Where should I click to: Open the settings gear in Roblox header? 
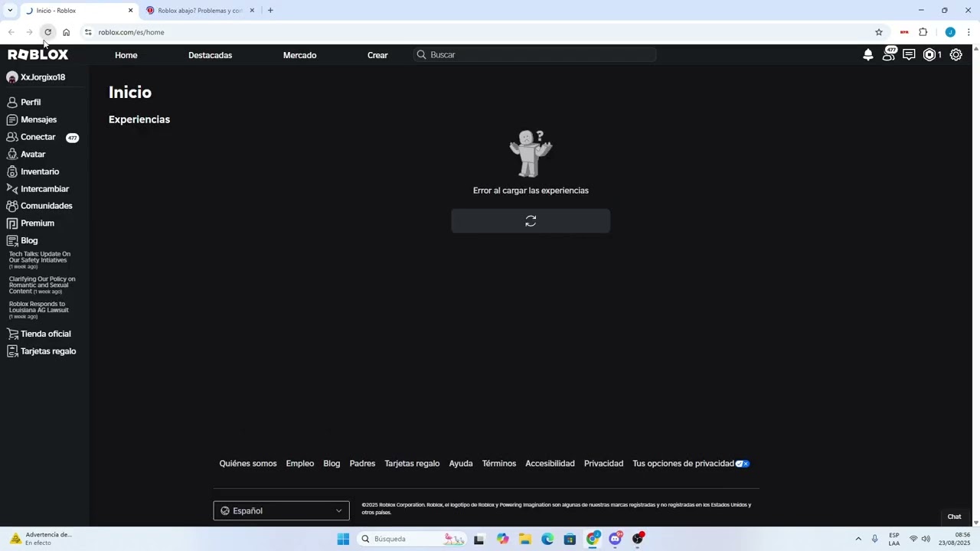coord(955,55)
